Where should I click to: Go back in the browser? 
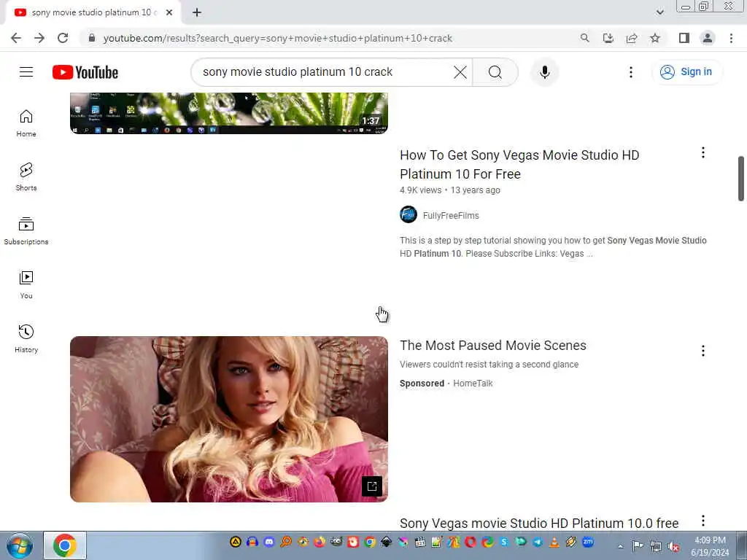tap(16, 38)
